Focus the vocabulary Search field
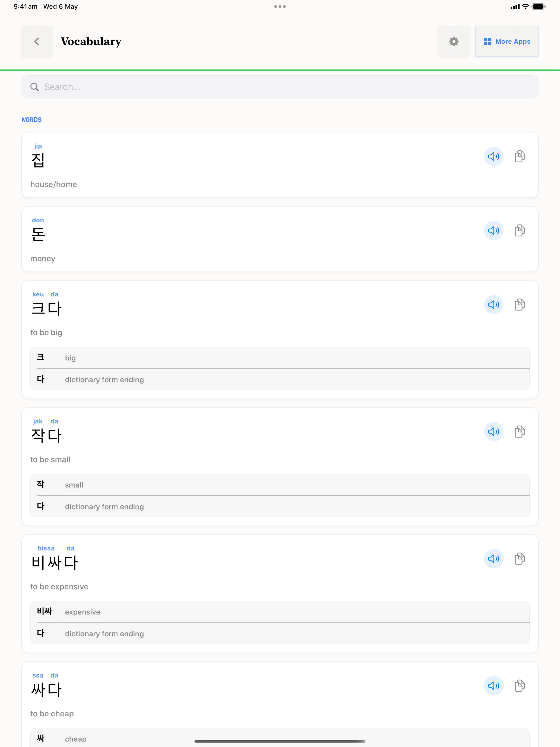 pos(280,87)
